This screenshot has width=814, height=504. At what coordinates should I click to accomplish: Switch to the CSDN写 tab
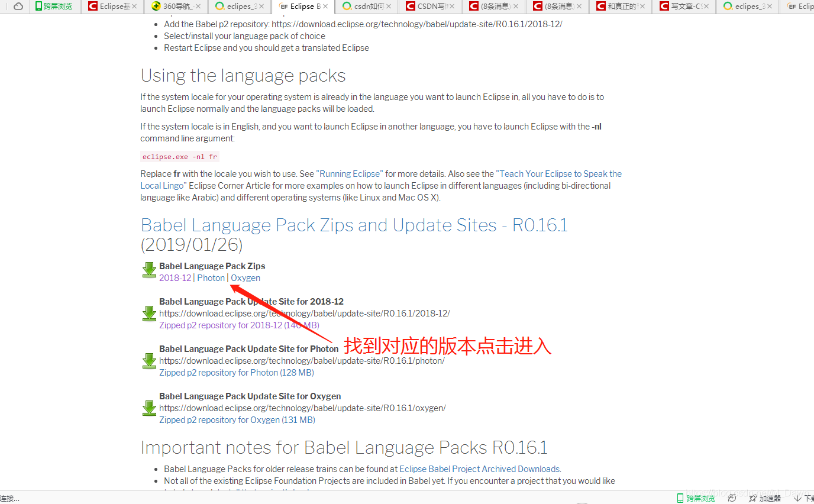[431, 7]
